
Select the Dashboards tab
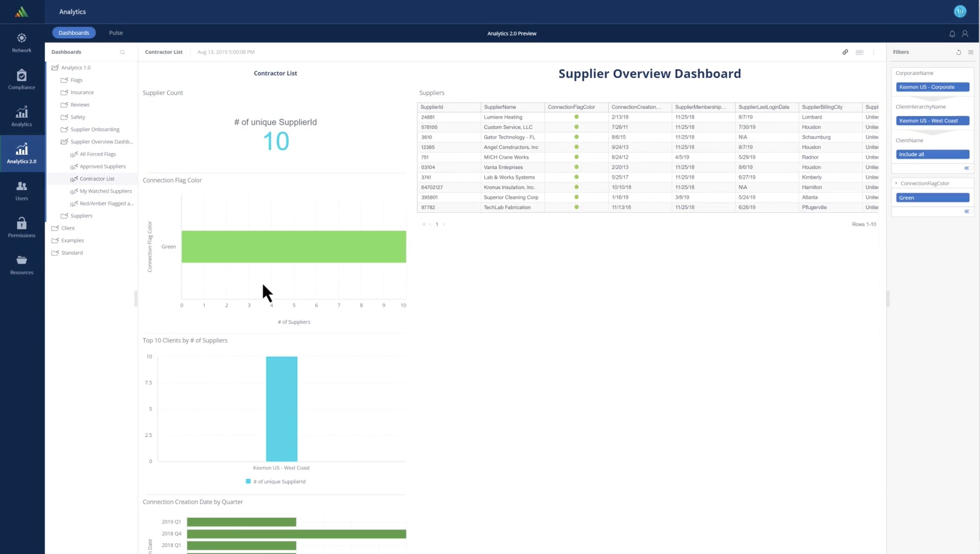(x=74, y=33)
